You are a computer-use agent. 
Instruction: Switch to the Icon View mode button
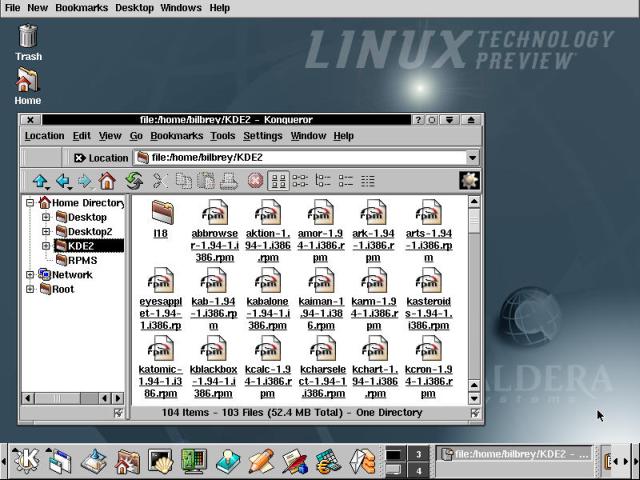pyautogui.click(x=279, y=181)
